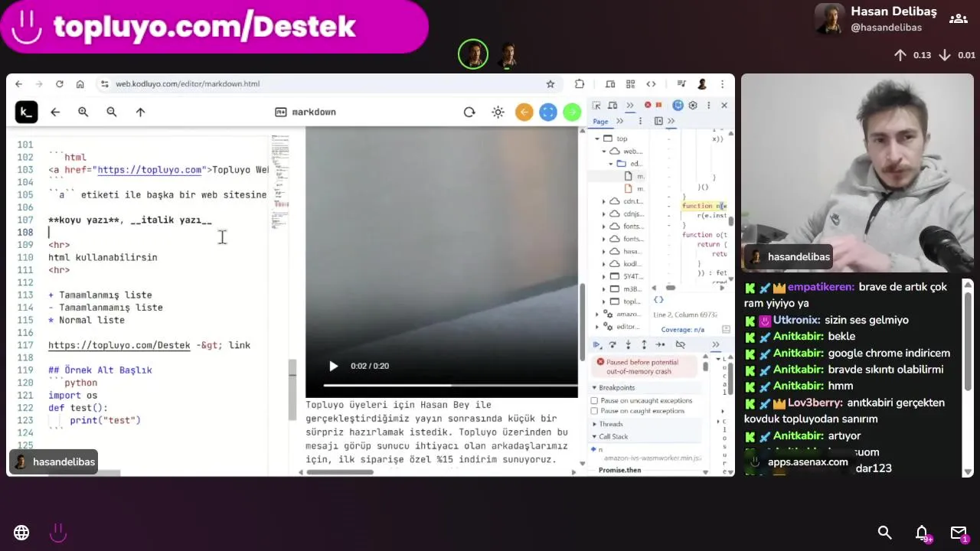Enable Pause on caught exceptions
980x551 pixels.
[x=594, y=411]
